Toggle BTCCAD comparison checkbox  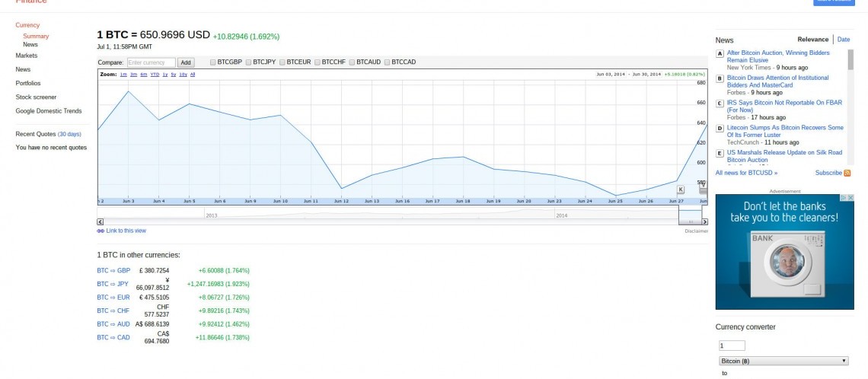tap(387, 62)
